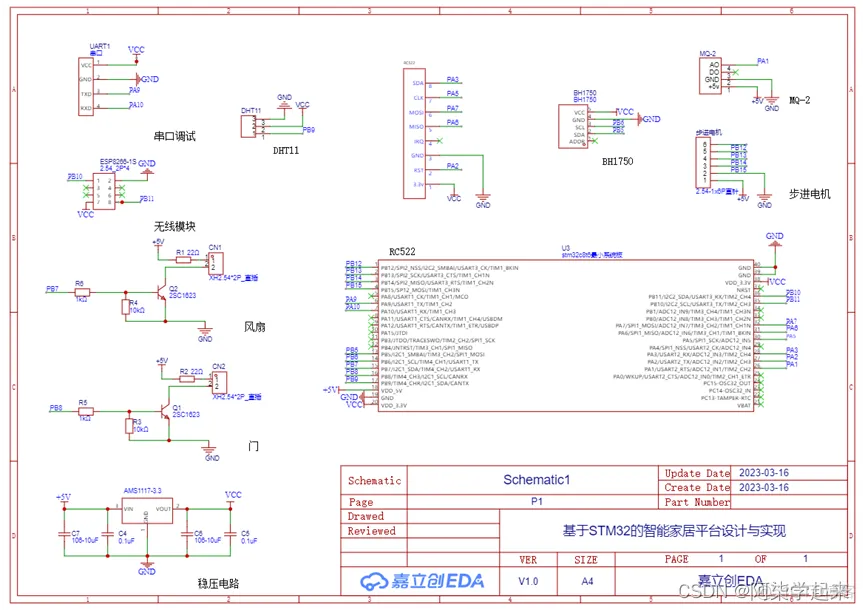Select resistor R5 1kΩ
865x610 pixels.
click(86, 411)
